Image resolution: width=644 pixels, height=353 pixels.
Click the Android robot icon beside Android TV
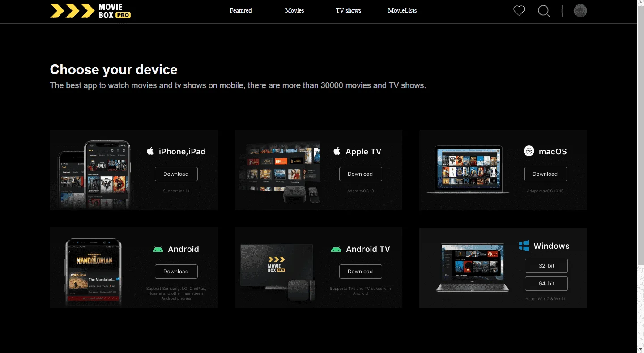336,249
